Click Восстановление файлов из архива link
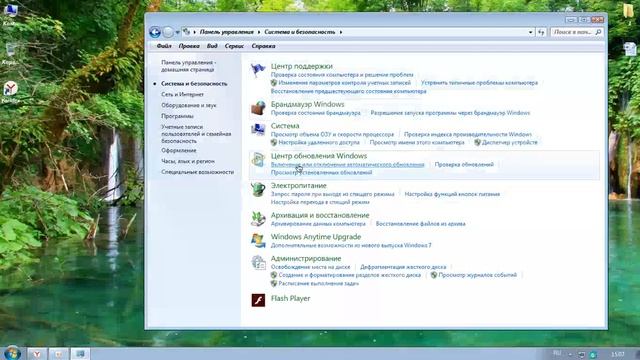This screenshot has width=640, height=360. pyautogui.click(x=420, y=224)
